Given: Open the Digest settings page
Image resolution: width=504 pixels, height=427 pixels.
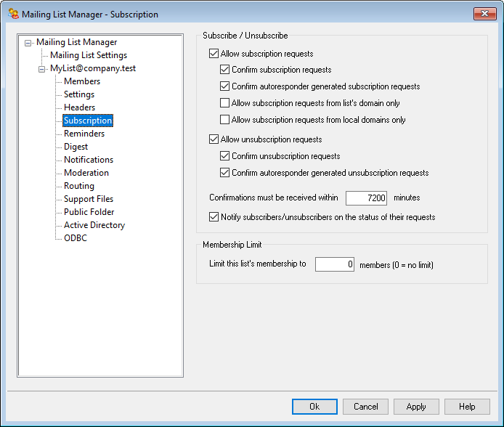Looking at the screenshot, I should [x=76, y=147].
